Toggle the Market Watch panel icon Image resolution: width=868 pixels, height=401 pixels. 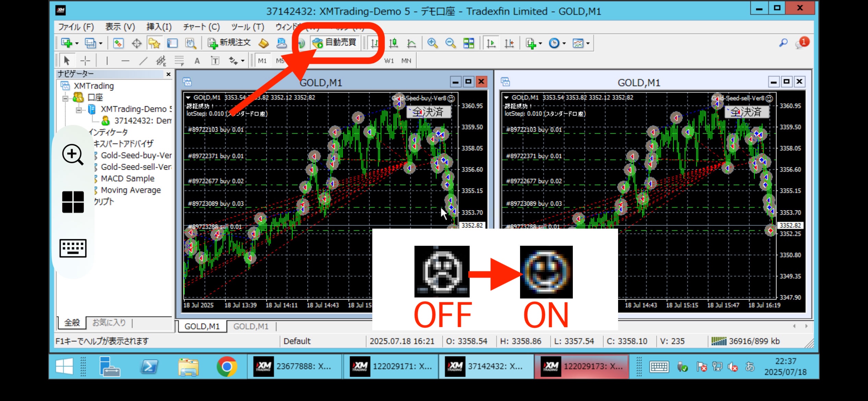[118, 43]
